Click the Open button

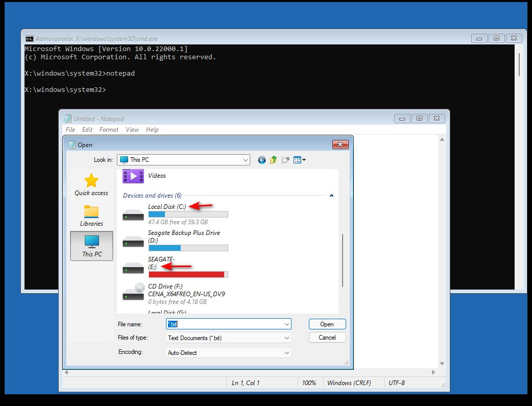[x=327, y=324]
